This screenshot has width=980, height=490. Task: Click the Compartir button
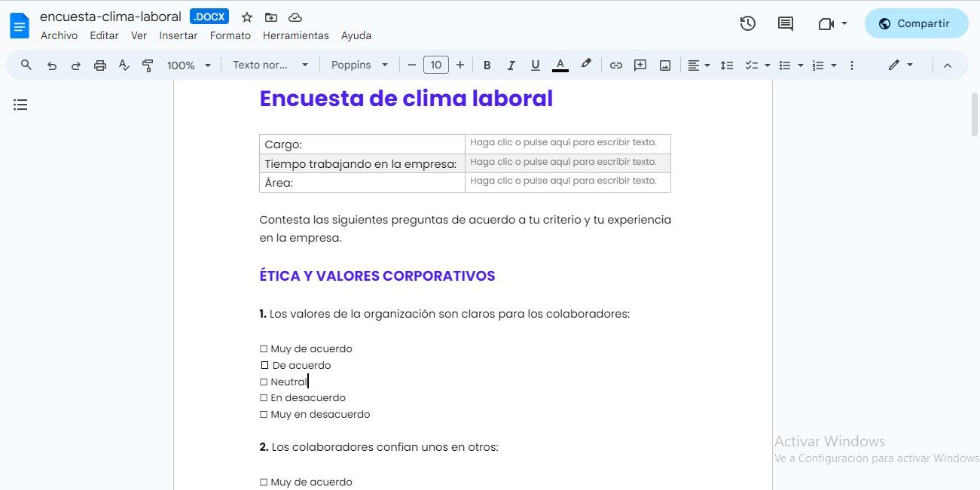[x=916, y=23]
